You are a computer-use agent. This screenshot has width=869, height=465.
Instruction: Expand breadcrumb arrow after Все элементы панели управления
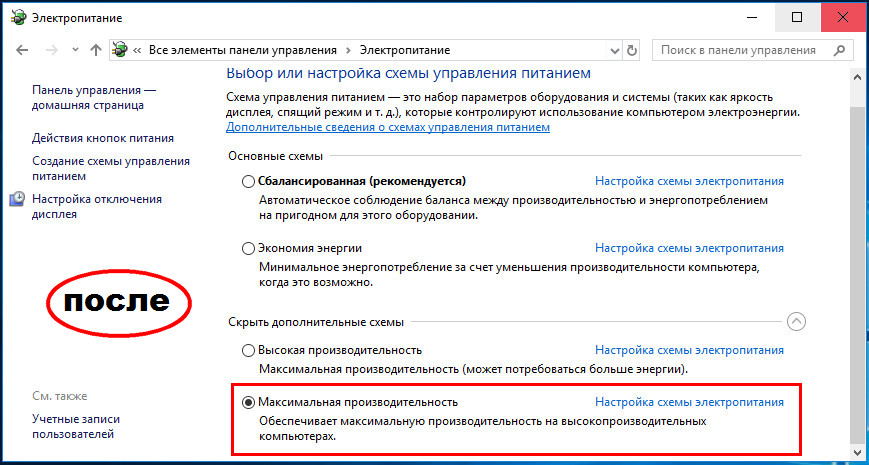(348, 50)
